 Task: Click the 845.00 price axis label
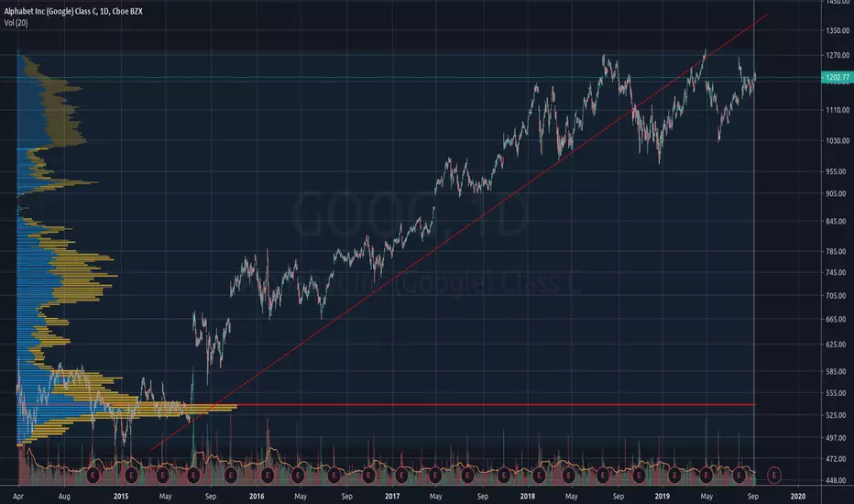(x=838, y=221)
